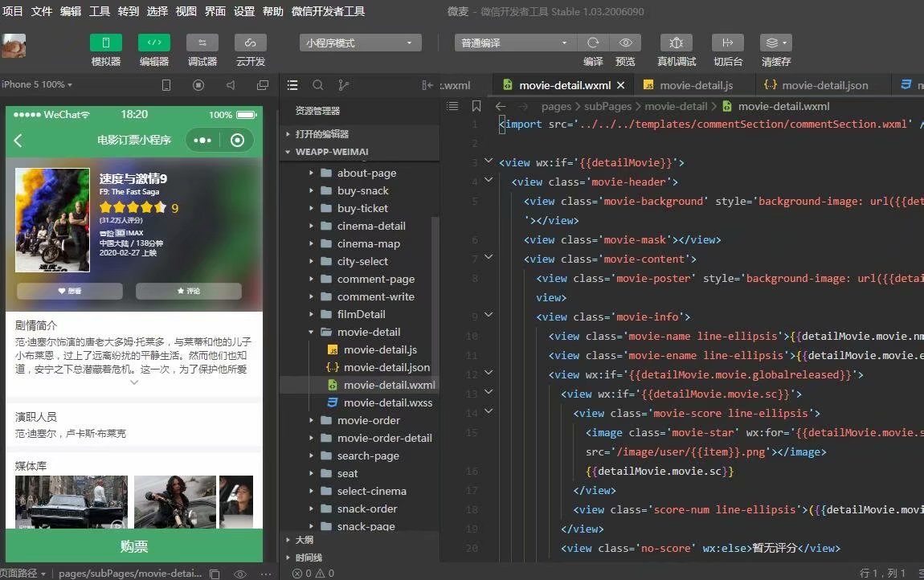
Task: Open the explorer list icon
Action: [x=292, y=85]
